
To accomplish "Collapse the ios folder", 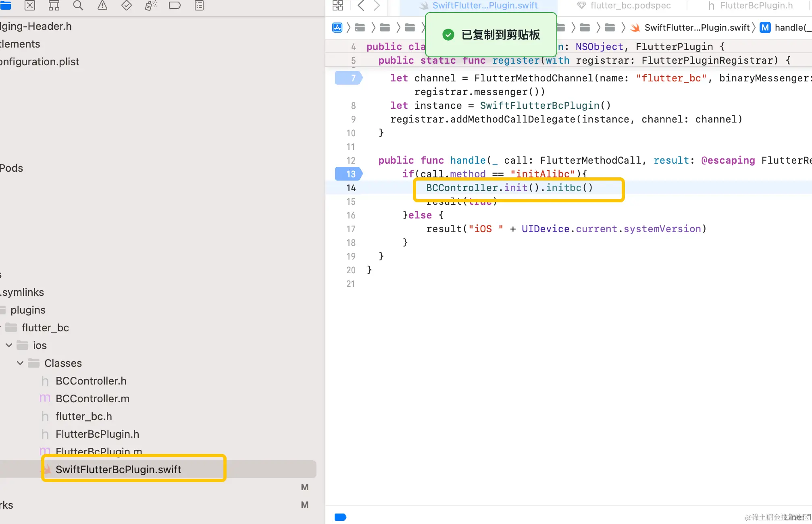I will (x=9, y=345).
